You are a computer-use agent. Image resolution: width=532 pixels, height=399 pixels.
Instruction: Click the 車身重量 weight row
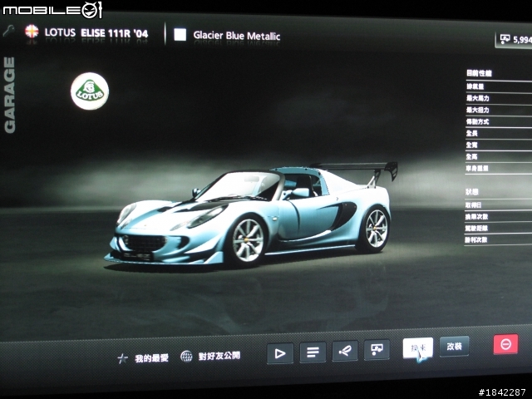[499, 168]
